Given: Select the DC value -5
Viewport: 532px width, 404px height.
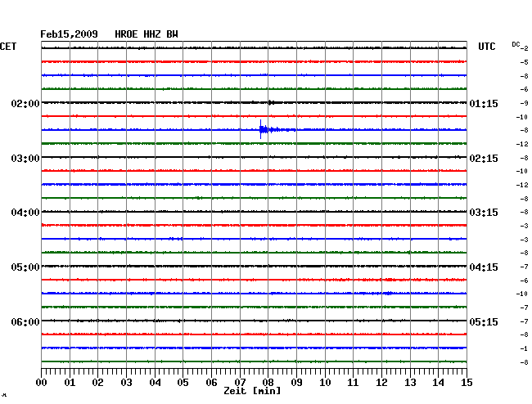Looking at the screenshot, I should [524, 62].
